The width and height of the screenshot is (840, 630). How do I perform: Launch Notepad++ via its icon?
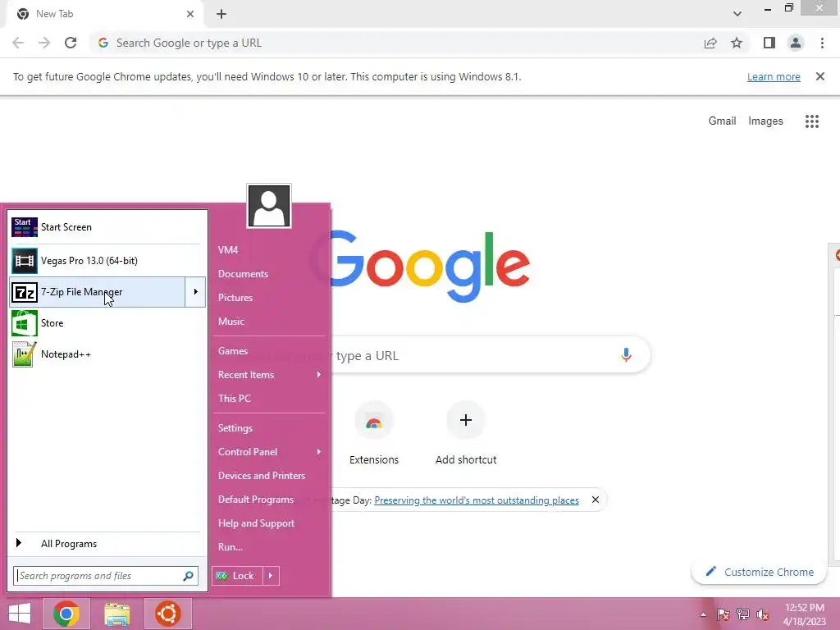(x=25, y=354)
